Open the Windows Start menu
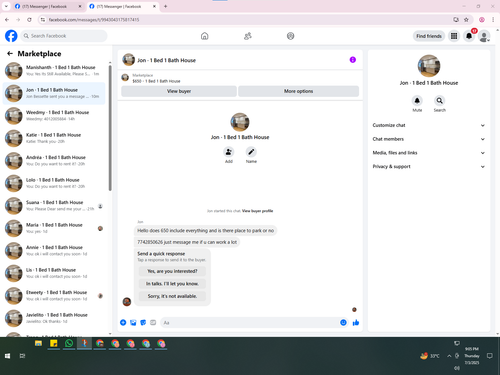Image resolution: width=500 pixels, height=375 pixels. click(x=7, y=356)
